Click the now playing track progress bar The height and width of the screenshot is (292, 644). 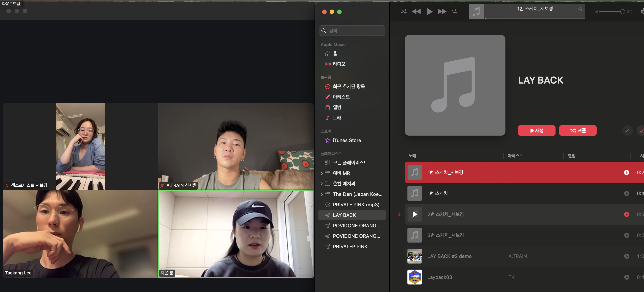[x=535, y=19]
